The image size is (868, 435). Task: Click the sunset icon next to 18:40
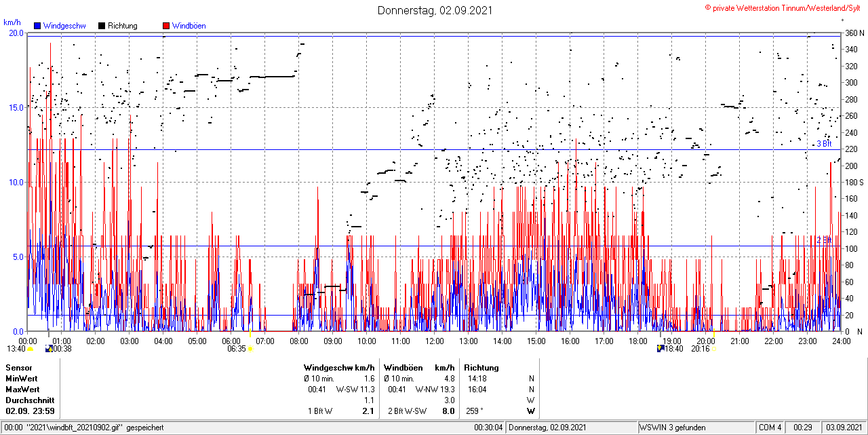tap(660, 349)
